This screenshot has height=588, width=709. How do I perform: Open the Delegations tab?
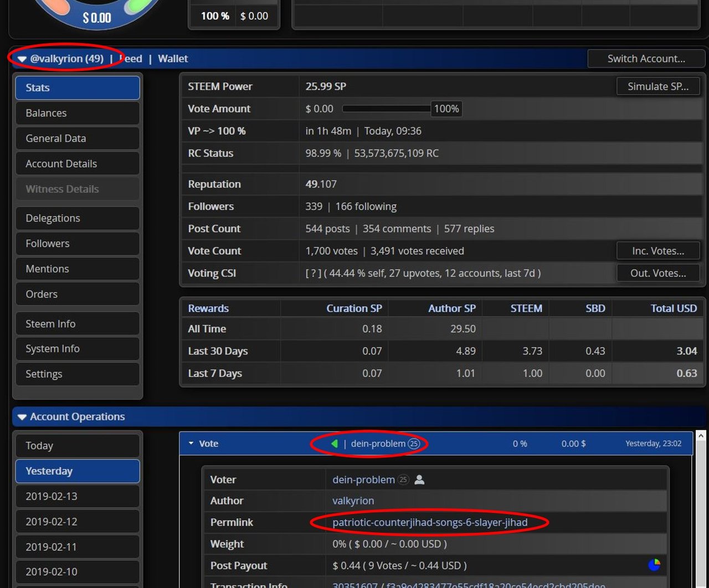click(x=78, y=218)
